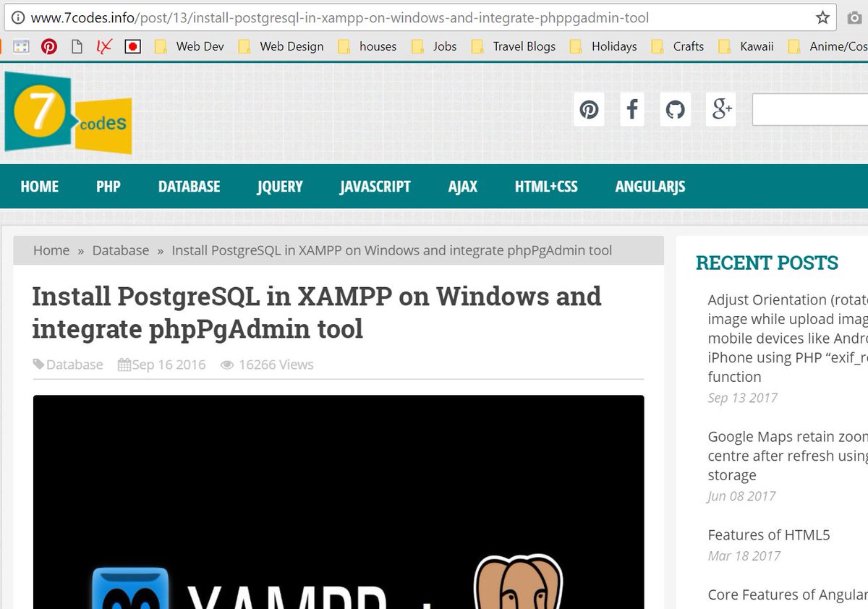This screenshot has height=609, width=868.
Task: Open the calendar-style bookmark icon
Action: click(21, 46)
